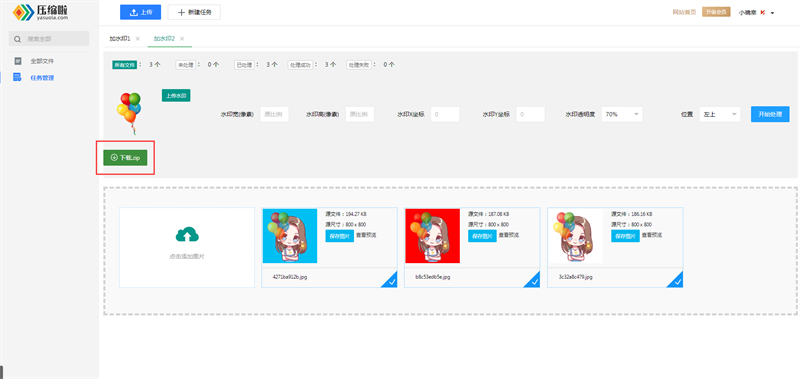Open the 网站首页 link
800x379 pixels.
coord(684,12)
